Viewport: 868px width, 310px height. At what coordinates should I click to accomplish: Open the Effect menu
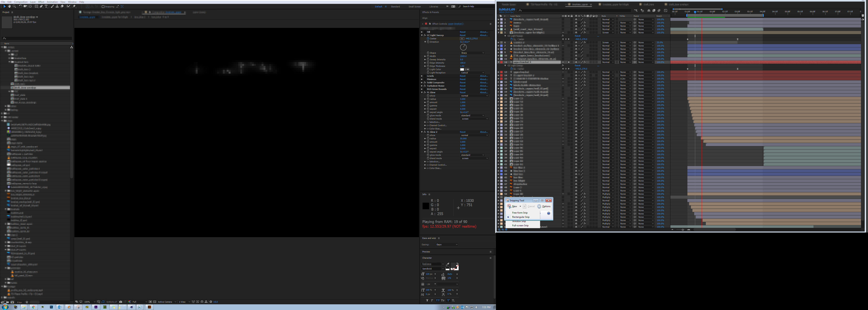point(41,2)
